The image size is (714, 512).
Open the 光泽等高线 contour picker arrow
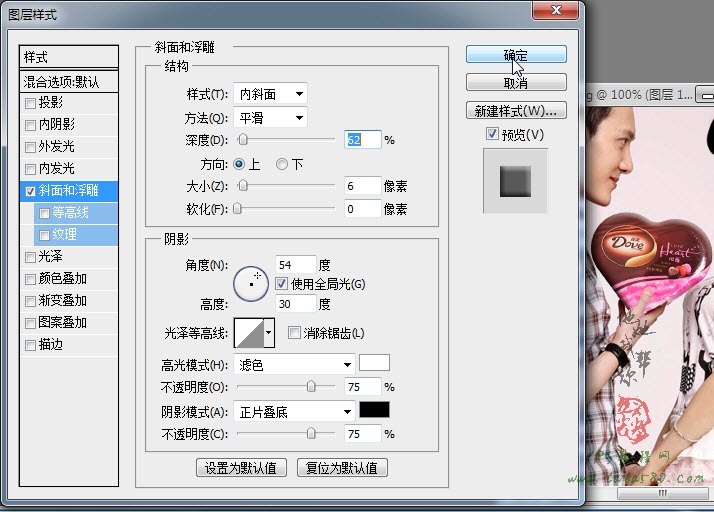(x=269, y=333)
